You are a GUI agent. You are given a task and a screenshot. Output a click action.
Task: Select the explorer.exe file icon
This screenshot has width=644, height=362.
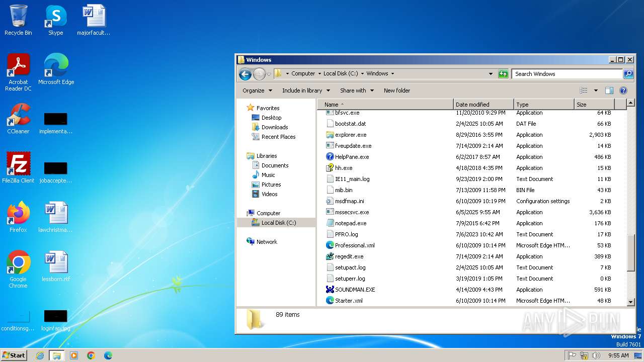330,135
